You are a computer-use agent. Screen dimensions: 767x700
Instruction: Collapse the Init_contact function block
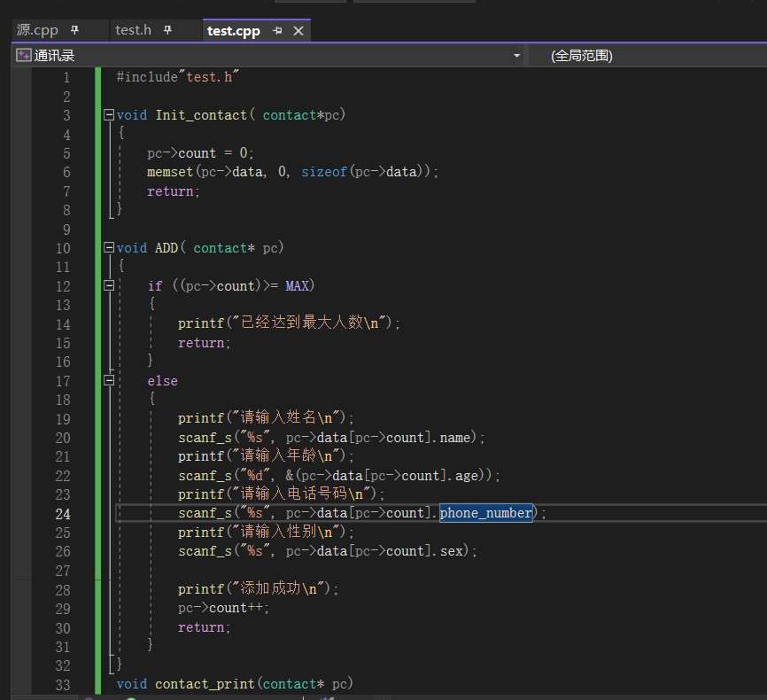tap(108, 115)
